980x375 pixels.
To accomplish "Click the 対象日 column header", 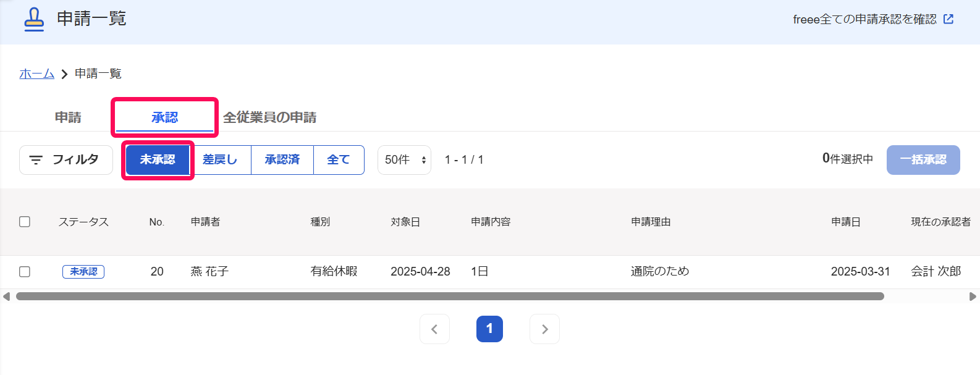I will click(x=405, y=222).
